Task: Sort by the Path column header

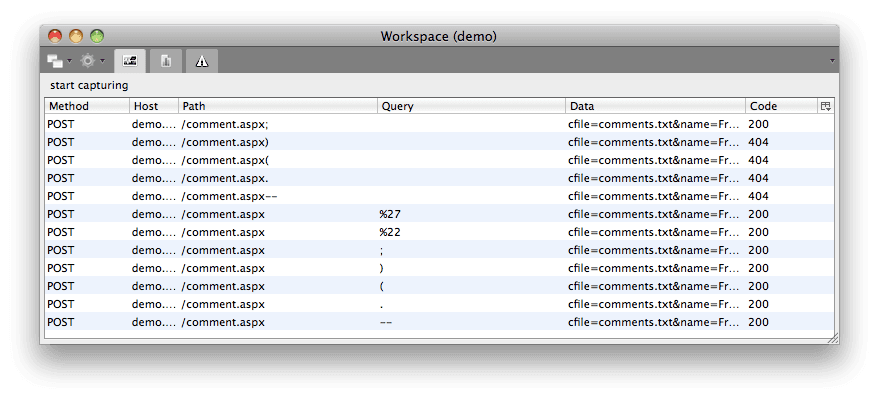Action: point(278,106)
